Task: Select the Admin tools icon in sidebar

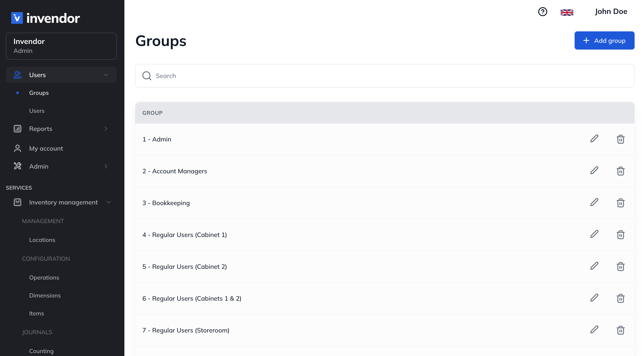Action: tap(17, 166)
